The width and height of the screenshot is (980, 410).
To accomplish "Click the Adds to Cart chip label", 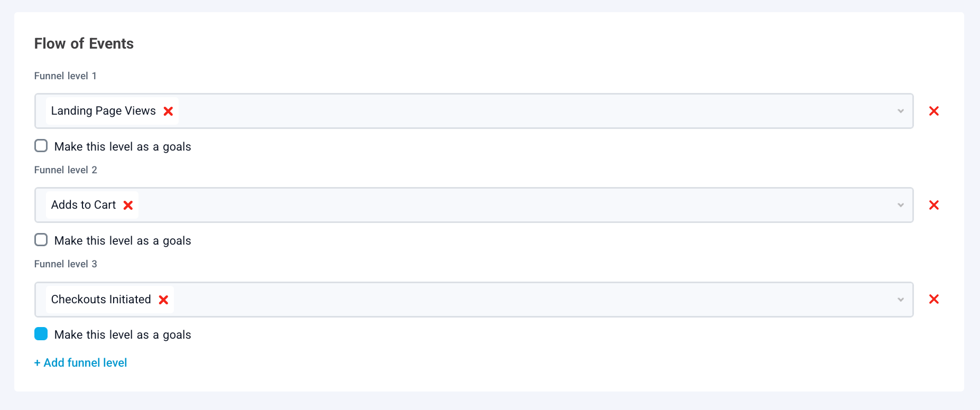I will click(x=84, y=205).
